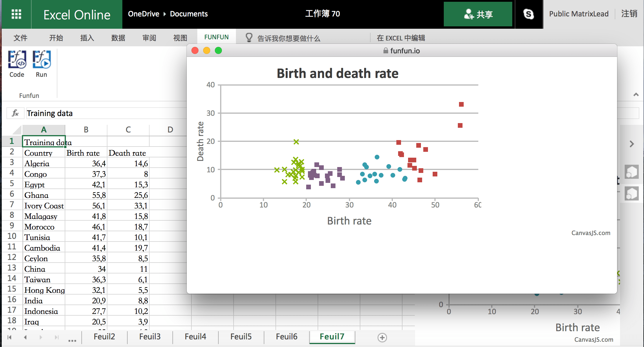Visit the CanvasJS.com link in the chart
Viewport: 644px width, 347px height.
coord(591,233)
